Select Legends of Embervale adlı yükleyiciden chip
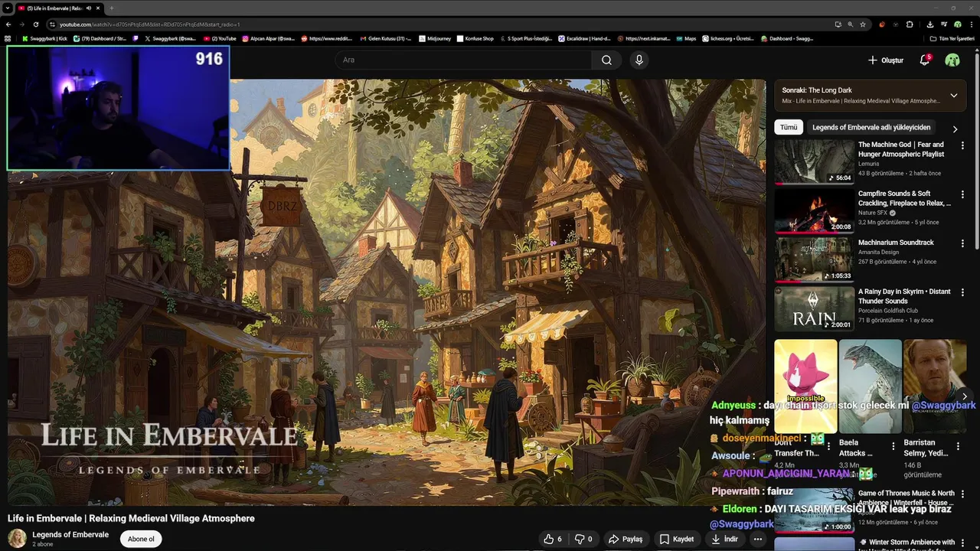980x551 pixels. (871, 127)
